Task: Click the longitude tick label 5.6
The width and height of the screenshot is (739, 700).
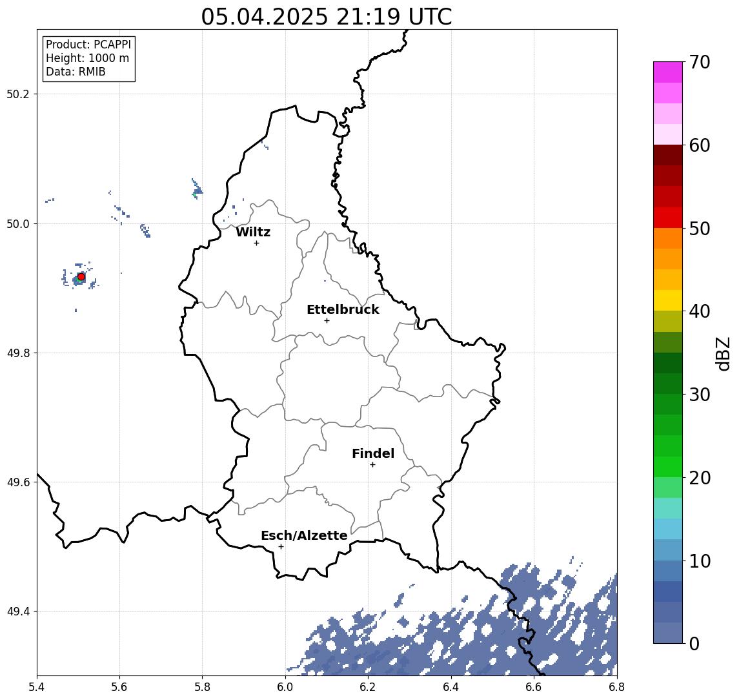Action: (119, 687)
